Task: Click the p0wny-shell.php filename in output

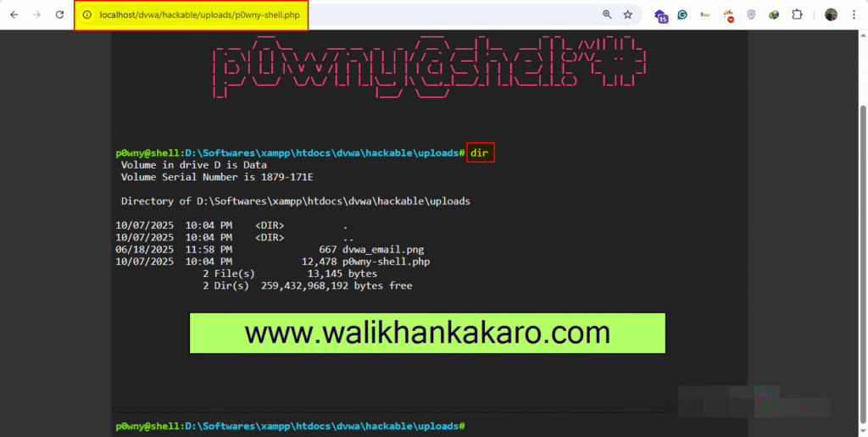Action: pos(386,262)
